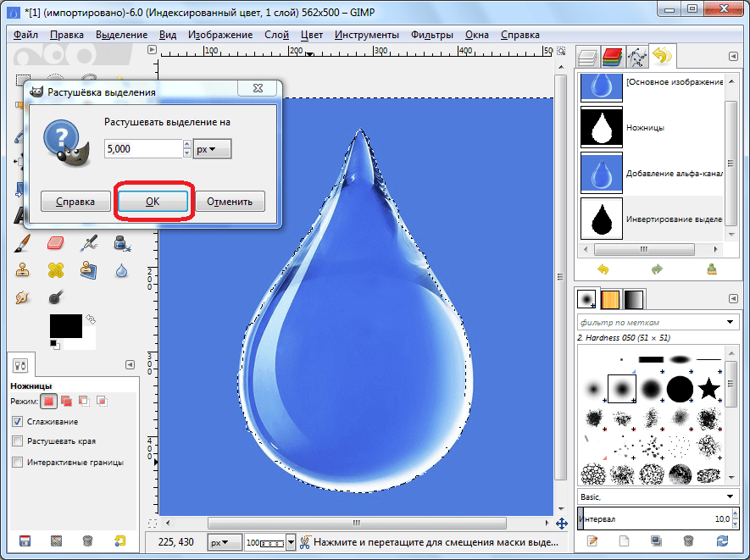The width and height of the screenshot is (750, 560).
Task: Select the Paintbrush tool in toolbox
Action: (23, 244)
